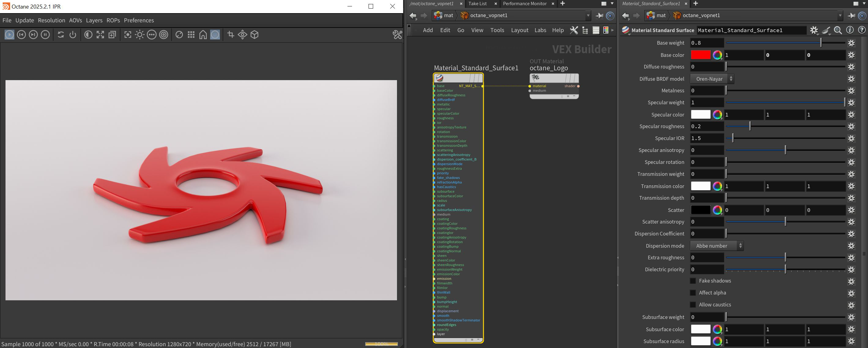The width and height of the screenshot is (868, 348).
Task: Check the Allow caustics option
Action: (693, 305)
